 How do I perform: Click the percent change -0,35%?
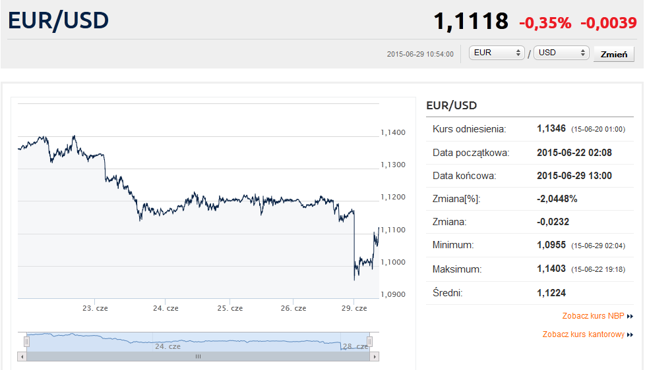tap(545, 23)
